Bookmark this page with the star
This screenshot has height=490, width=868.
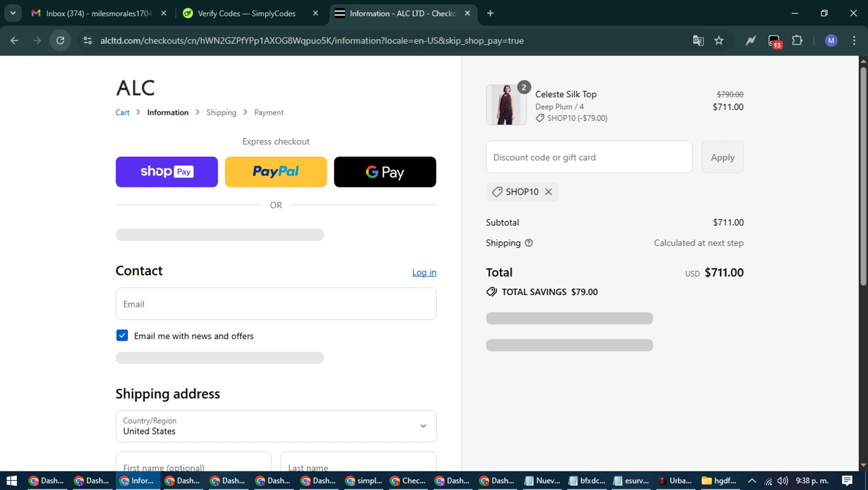(719, 40)
